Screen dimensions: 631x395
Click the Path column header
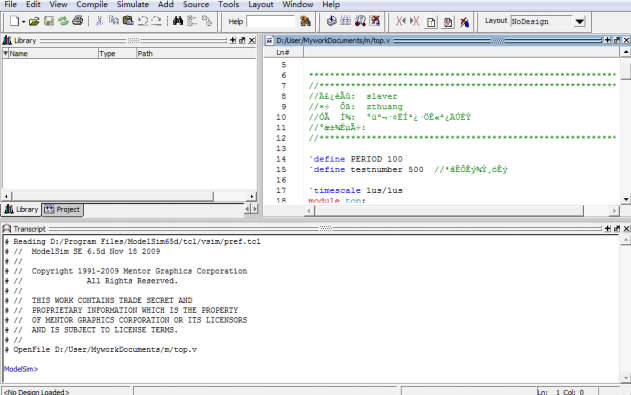click(196, 53)
